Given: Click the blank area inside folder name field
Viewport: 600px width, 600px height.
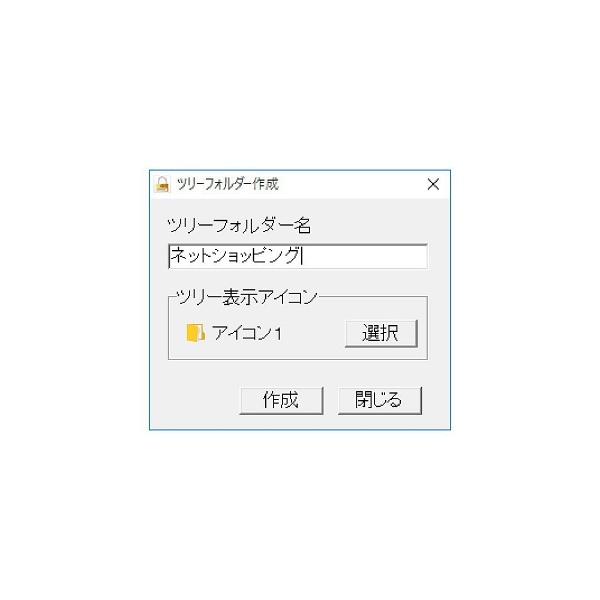Looking at the screenshot, I should (364, 256).
